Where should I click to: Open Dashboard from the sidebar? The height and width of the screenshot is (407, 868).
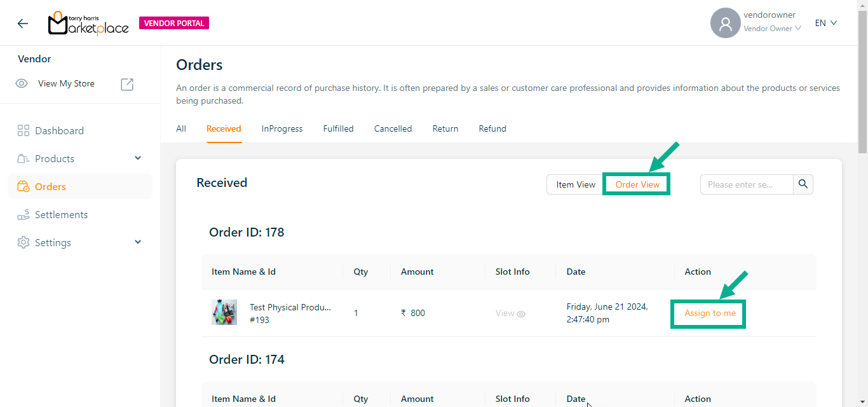[59, 131]
